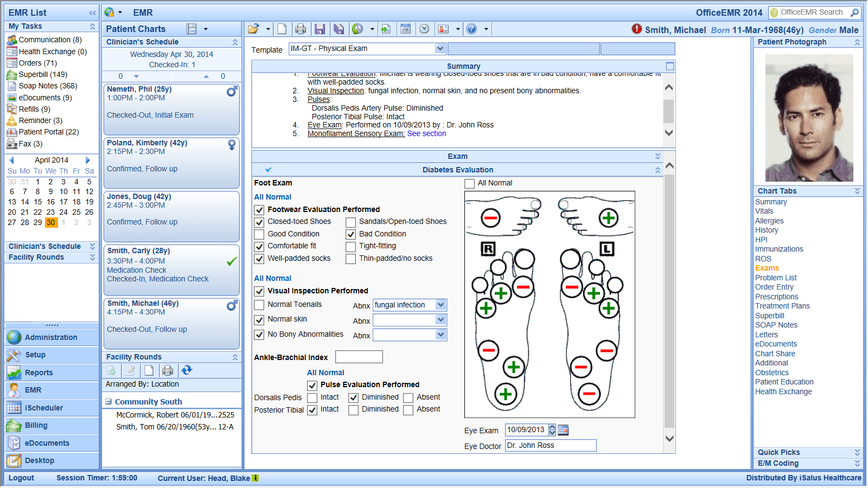Switch to the Prescriptions chart tab
This screenshot has height=488, width=868.
(776, 297)
